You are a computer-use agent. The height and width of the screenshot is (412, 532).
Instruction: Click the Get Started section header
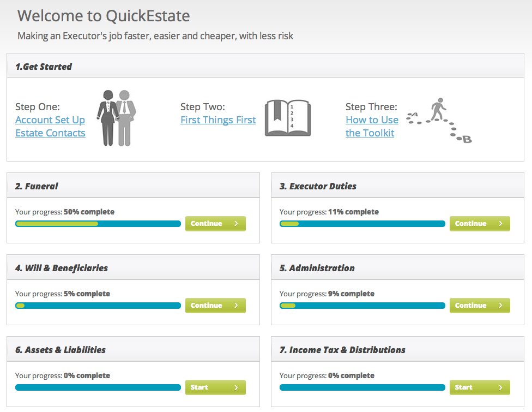[44, 67]
